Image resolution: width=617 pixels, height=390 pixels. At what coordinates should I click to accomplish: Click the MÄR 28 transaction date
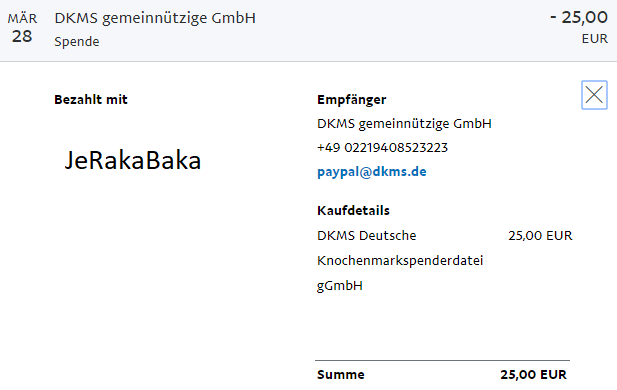coord(22,28)
